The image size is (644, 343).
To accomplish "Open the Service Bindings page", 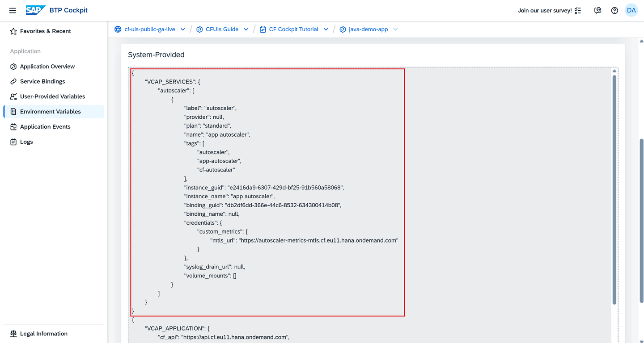I will [54, 81].
